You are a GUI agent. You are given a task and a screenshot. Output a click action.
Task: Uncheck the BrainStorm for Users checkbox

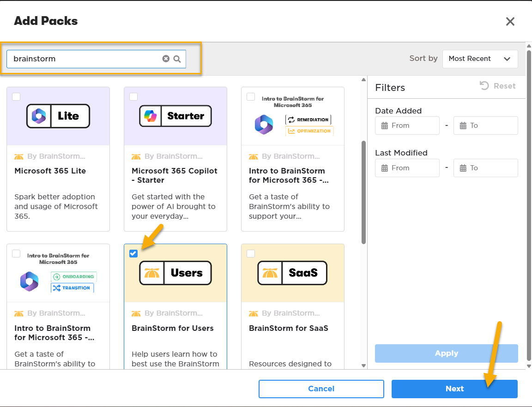click(133, 254)
